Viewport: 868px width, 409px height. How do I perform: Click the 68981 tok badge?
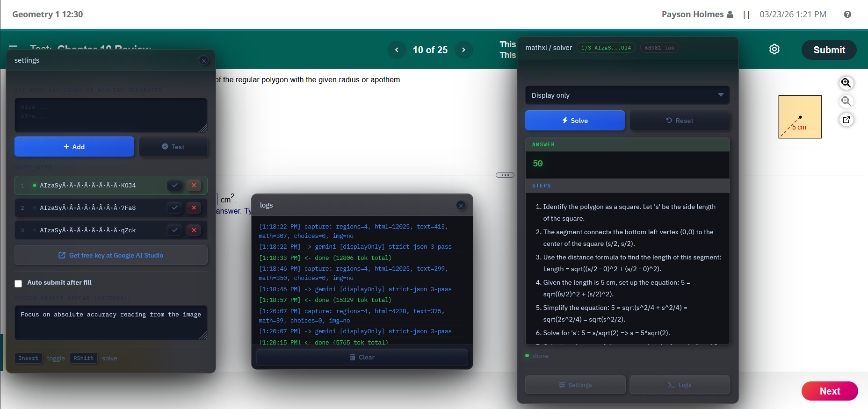pos(659,48)
